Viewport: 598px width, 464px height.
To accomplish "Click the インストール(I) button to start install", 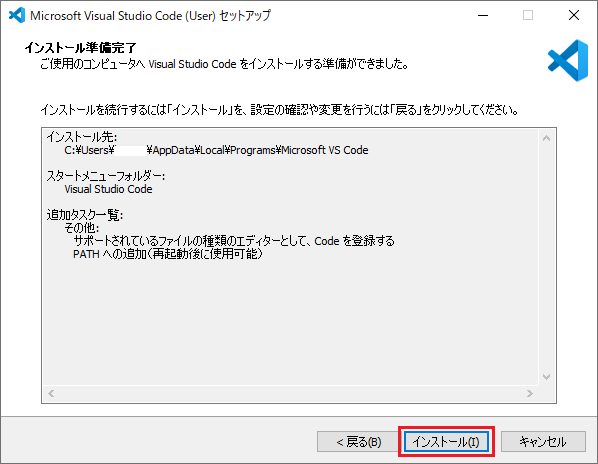I will point(446,442).
